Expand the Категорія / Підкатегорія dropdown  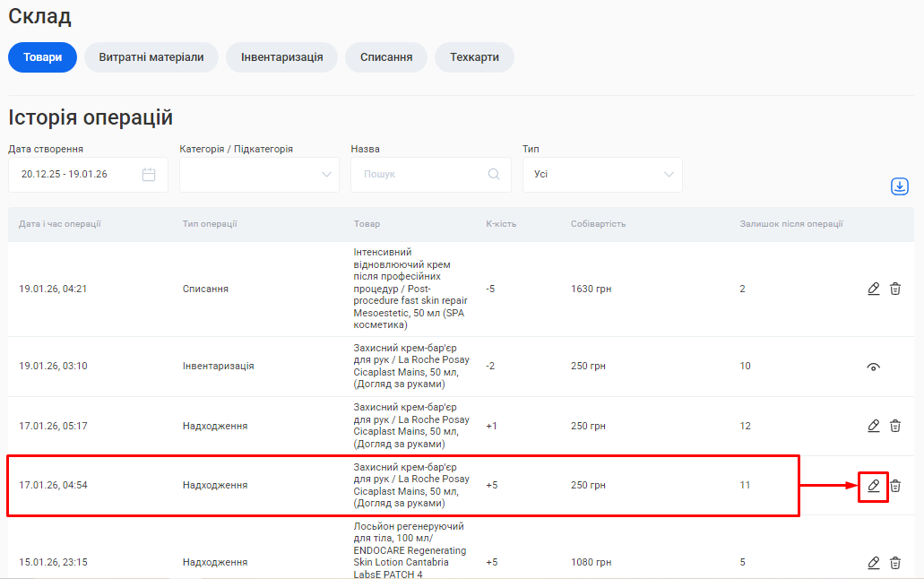tap(259, 175)
